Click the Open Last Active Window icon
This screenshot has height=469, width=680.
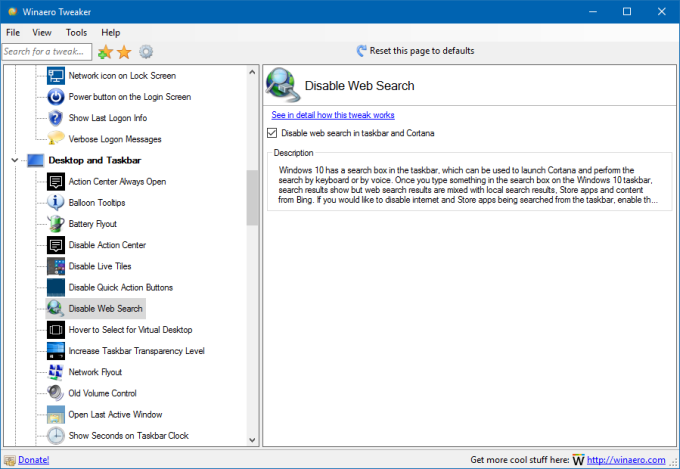[x=56, y=414]
